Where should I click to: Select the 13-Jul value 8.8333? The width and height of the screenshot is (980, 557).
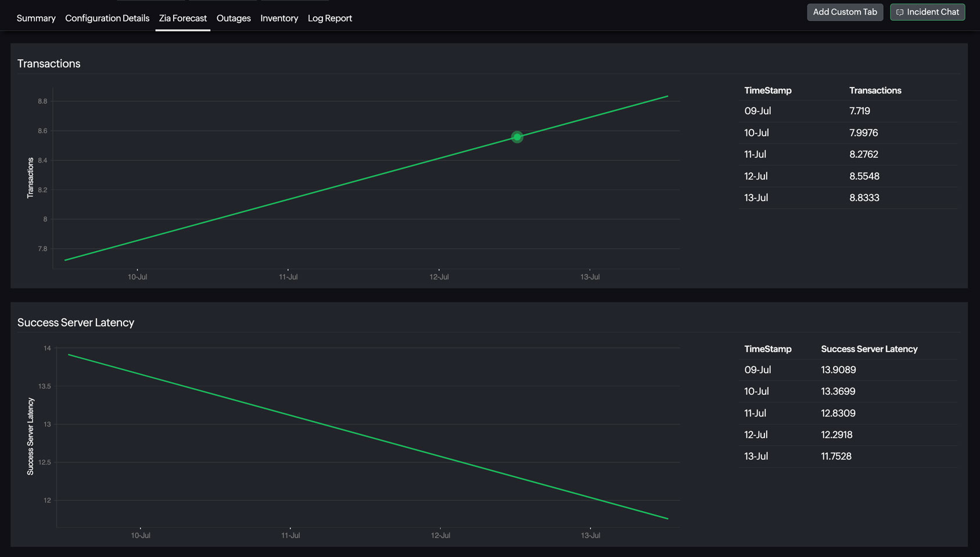tap(864, 197)
